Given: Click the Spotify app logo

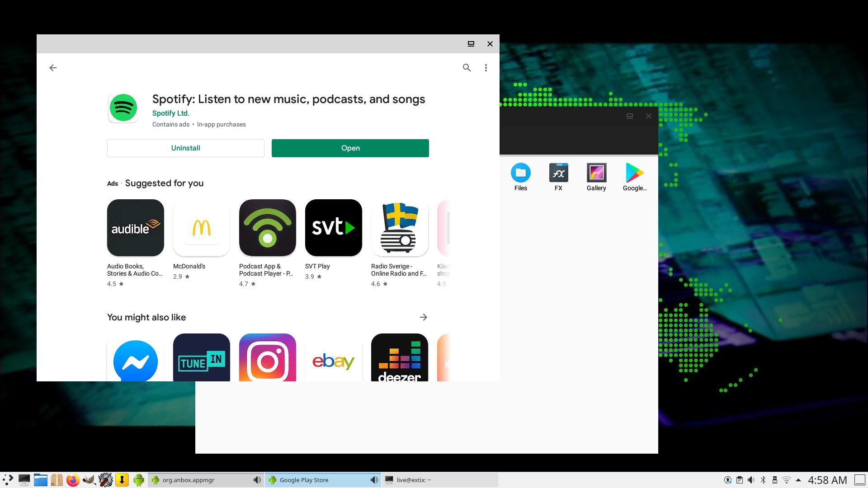Looking at the screenshot, I should tap(123, 108).
